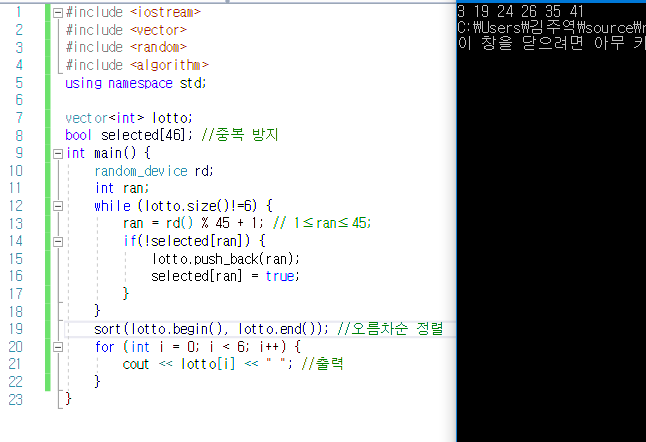The image size is (646, 442).
Task: Collapse the for loop at line 20
Action: click(58, 347)
